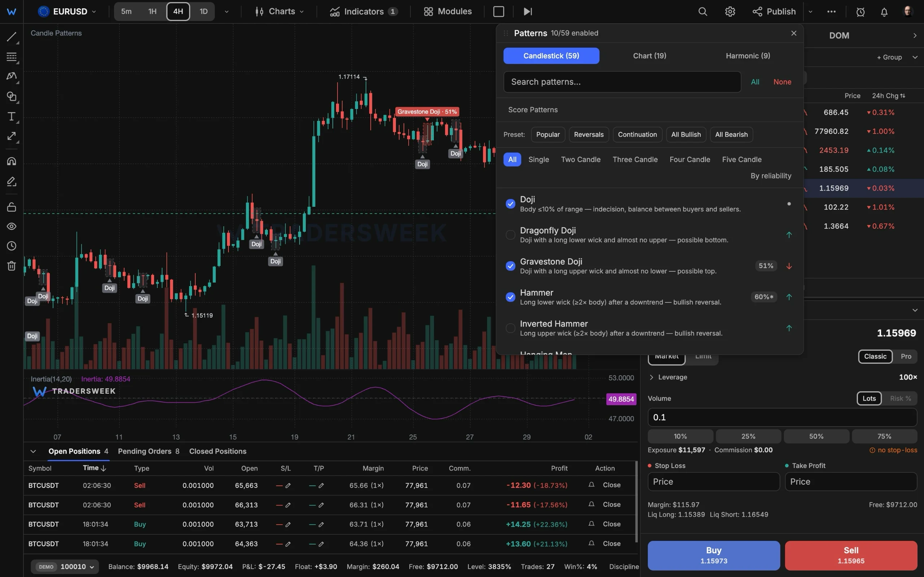Open the Charts type dropdown
This screenshot has width=924, height=577.
[x=279, y=12]
